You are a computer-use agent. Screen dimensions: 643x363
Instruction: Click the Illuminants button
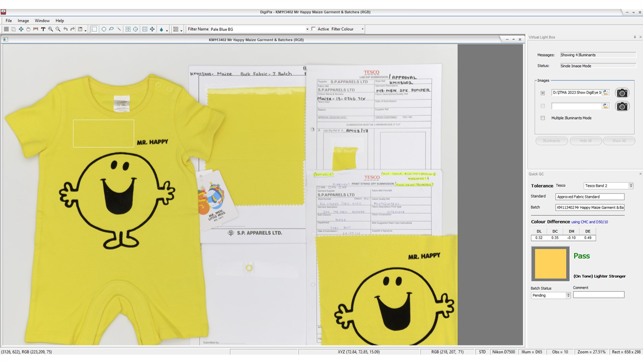coord(552,141)
